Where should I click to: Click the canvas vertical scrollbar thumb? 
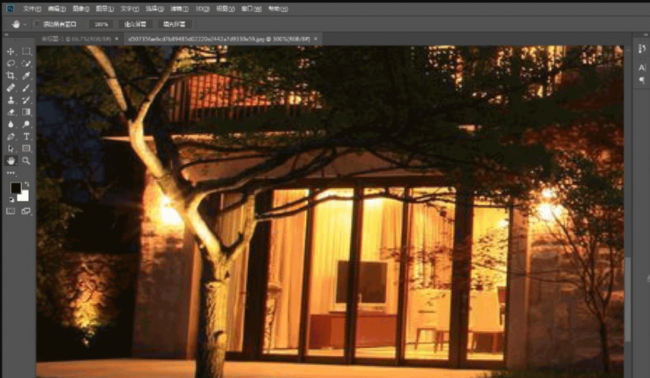coord(627,298)
